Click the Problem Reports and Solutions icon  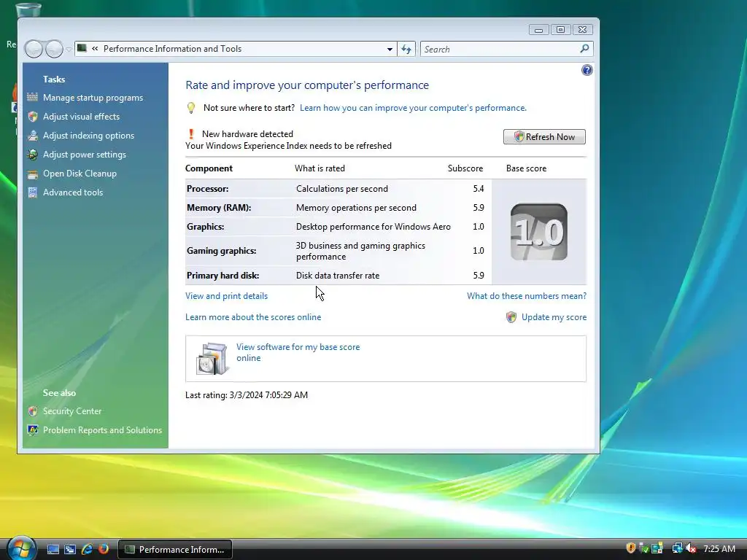32,430
